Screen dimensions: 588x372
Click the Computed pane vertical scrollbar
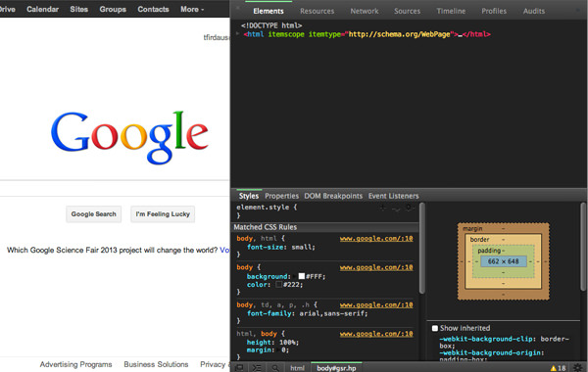click(x=583, y=247)
